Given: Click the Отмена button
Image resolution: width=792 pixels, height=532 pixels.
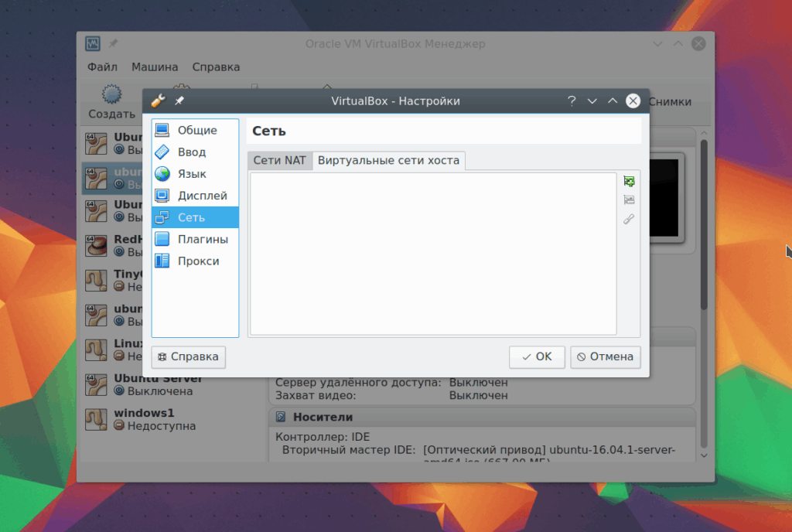Looking at the screenshot, I should click(605, 356).
